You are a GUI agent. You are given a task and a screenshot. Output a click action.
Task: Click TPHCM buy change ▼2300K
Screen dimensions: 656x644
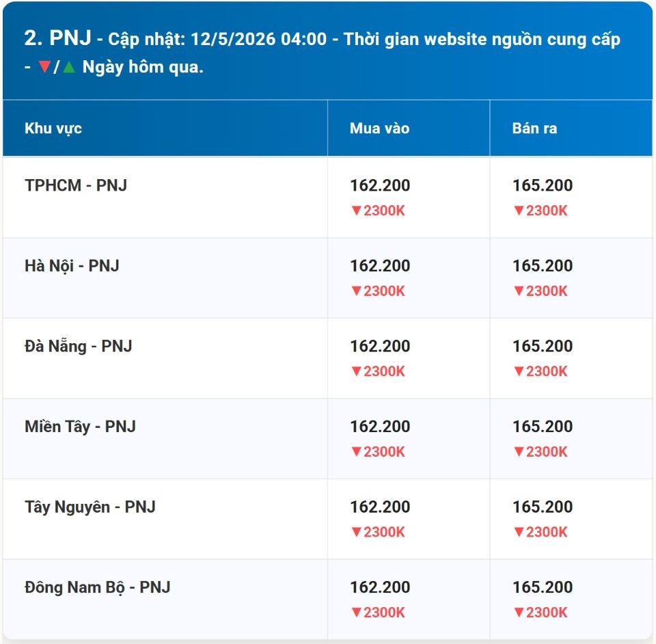[x=378, y=211]
